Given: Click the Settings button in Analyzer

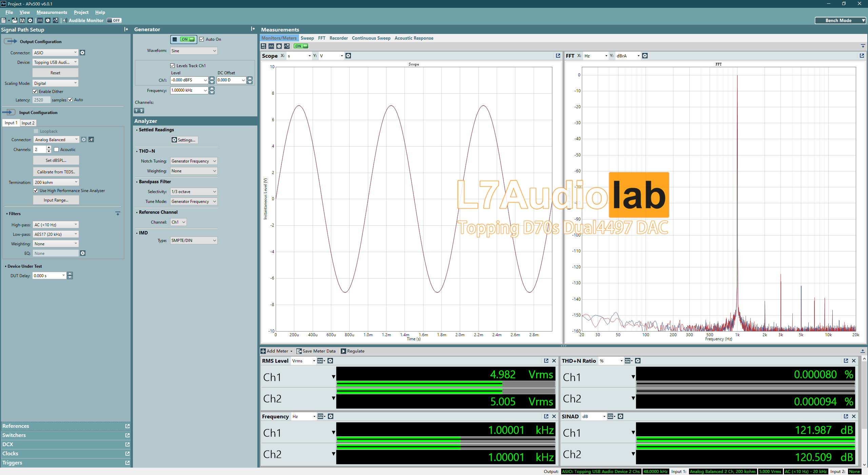Looking at the screenshot, I should click(183, 140).
